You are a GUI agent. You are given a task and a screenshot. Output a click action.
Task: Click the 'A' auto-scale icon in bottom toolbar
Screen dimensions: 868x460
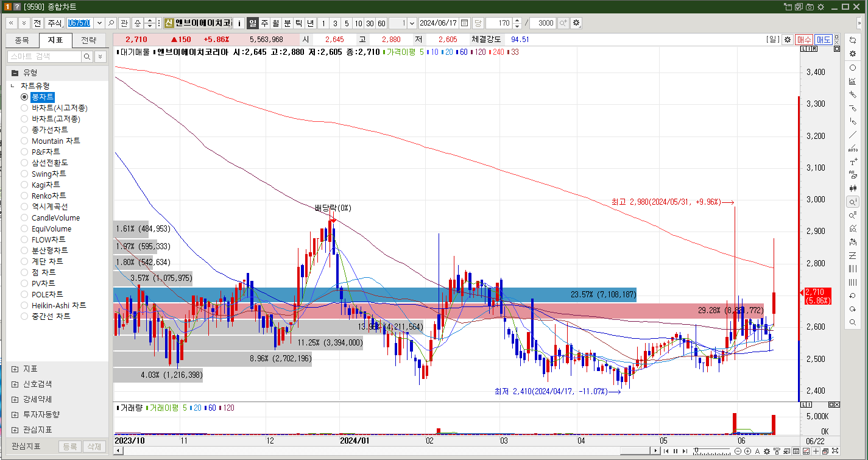pyautogui.click(x=757, y=451)
